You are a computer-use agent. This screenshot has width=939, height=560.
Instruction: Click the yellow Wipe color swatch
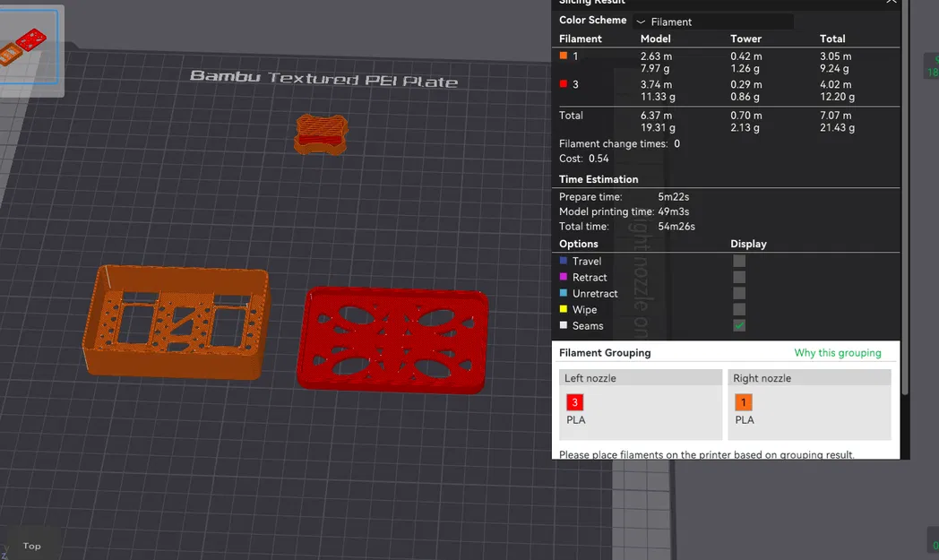tap(563, 309)
